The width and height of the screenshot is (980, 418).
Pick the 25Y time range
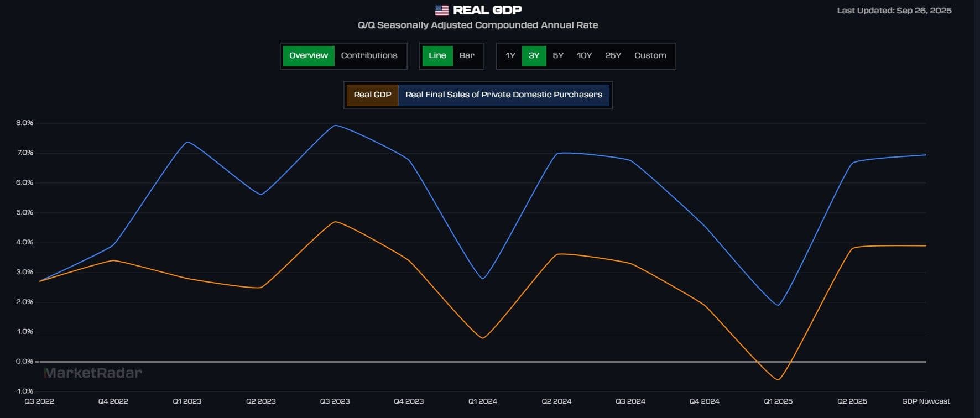click(613, 56)
